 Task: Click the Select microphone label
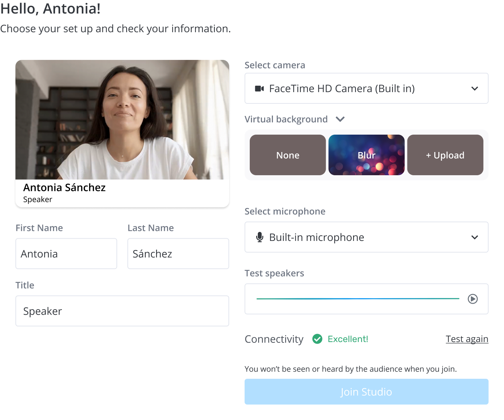point(285,211)
